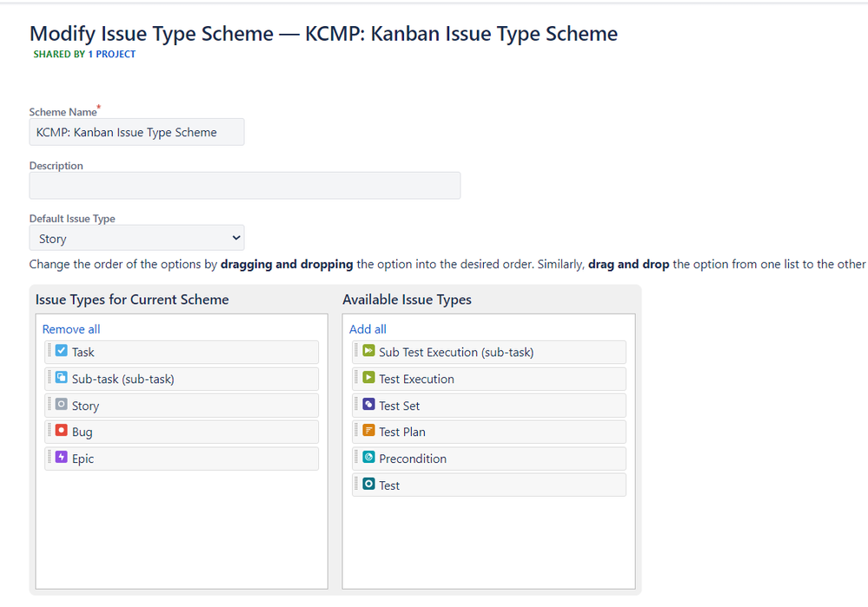
Task: Click Add all in available issue types
Action: 366,328
